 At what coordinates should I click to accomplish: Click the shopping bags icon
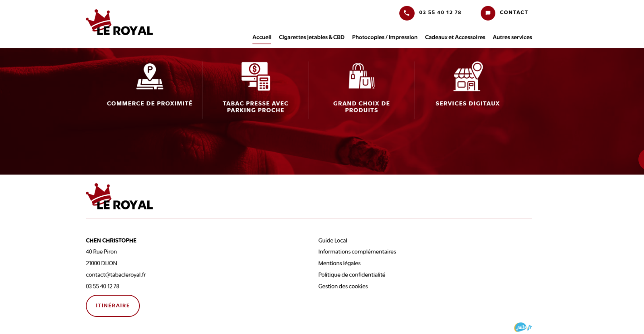pyautogui.click(x=361, y=76)
